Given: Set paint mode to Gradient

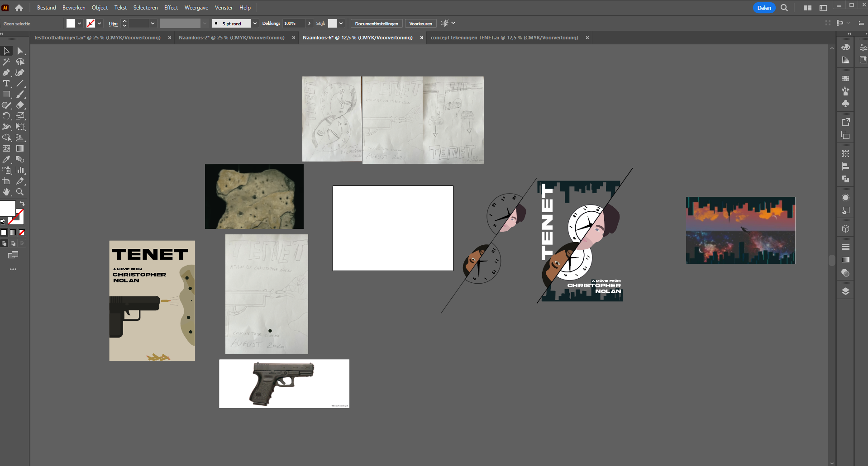Looking at the screenshot, I should coord(13,232).
